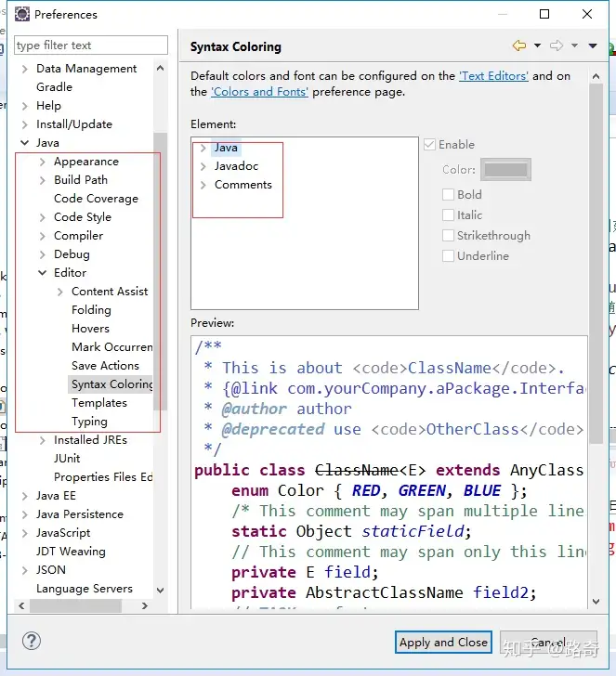616x676 pixels.
Task: Click the back navigation arrow icon
Action: click(x=518, y=45)
